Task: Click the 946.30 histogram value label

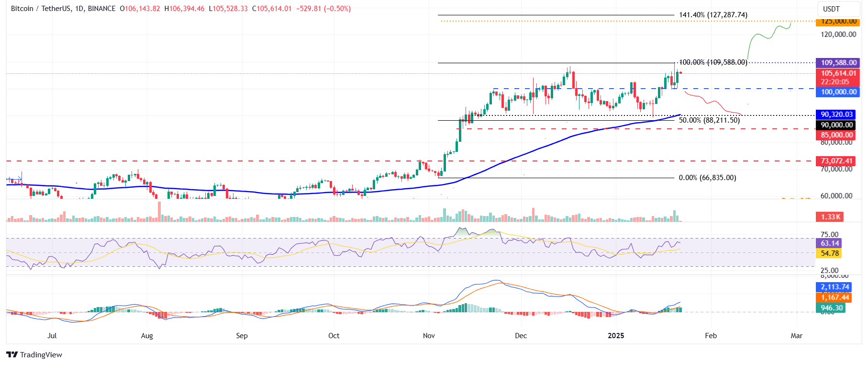Action: point(831,308)
